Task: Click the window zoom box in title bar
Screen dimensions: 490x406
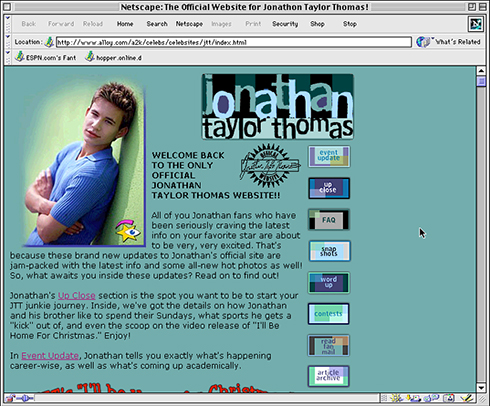Action: [472, 7]
